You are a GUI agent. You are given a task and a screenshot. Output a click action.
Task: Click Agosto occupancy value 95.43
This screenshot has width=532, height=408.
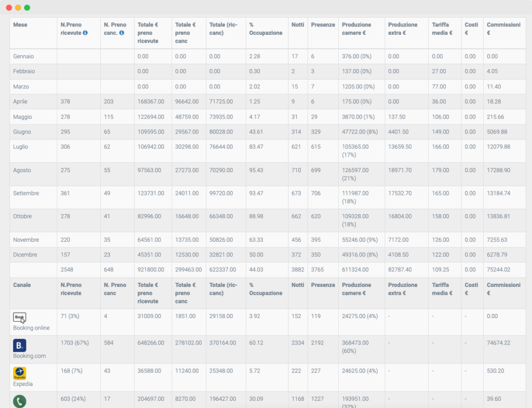pos(256,170)
